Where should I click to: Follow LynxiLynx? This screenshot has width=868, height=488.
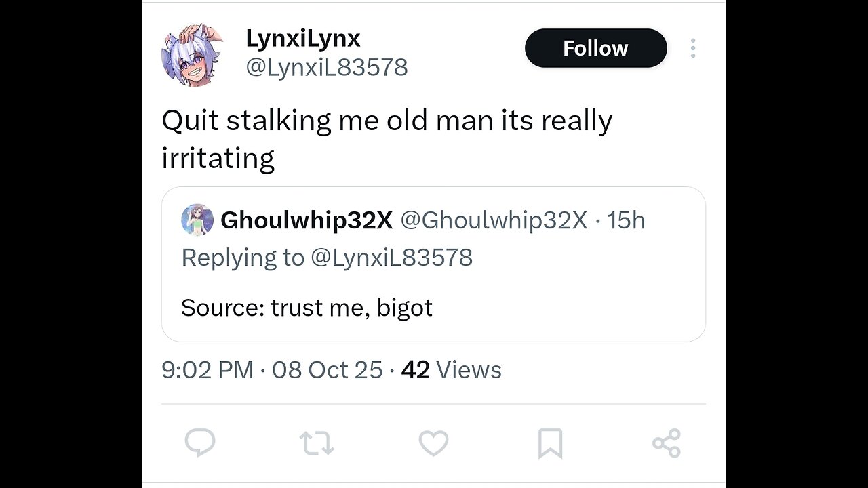(x=595, y=48)
